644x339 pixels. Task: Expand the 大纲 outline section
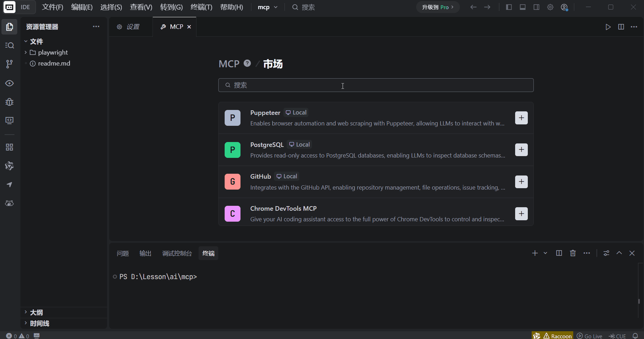pyautogui.click(x=64, y=313)
